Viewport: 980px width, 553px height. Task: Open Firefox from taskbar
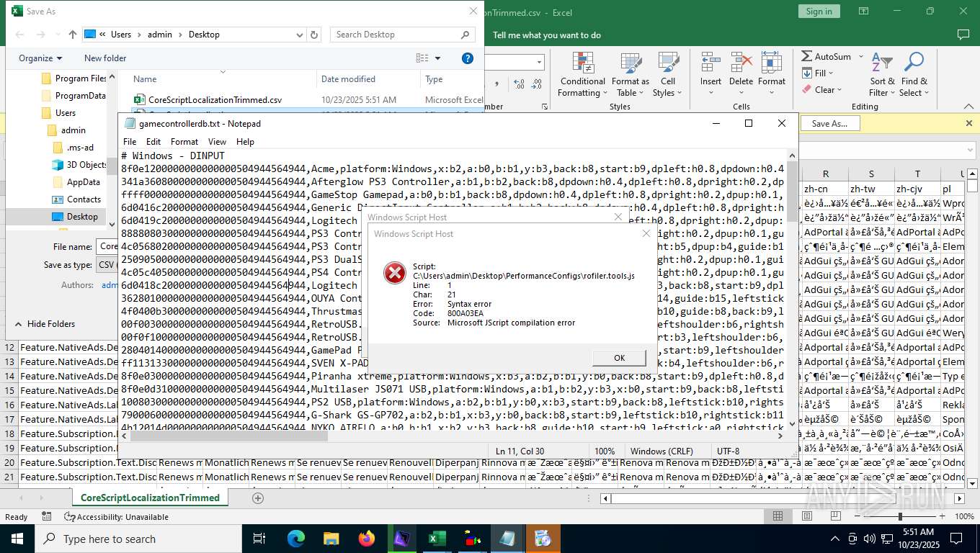tap(366, 539)
